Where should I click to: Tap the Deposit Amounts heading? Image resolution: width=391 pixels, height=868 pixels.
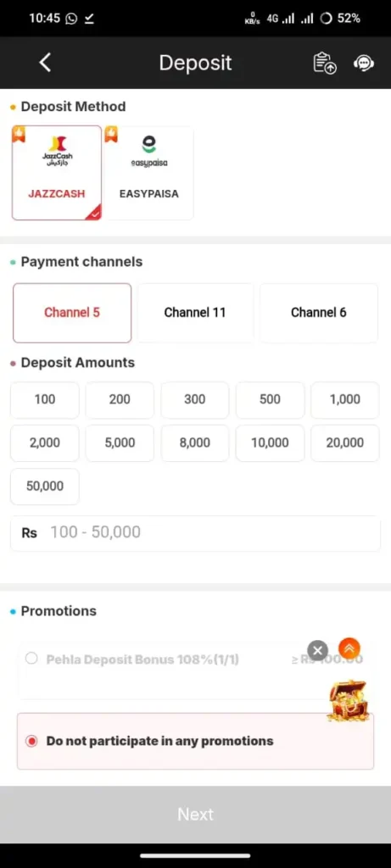pyautogui.click(x=77, y=363)
